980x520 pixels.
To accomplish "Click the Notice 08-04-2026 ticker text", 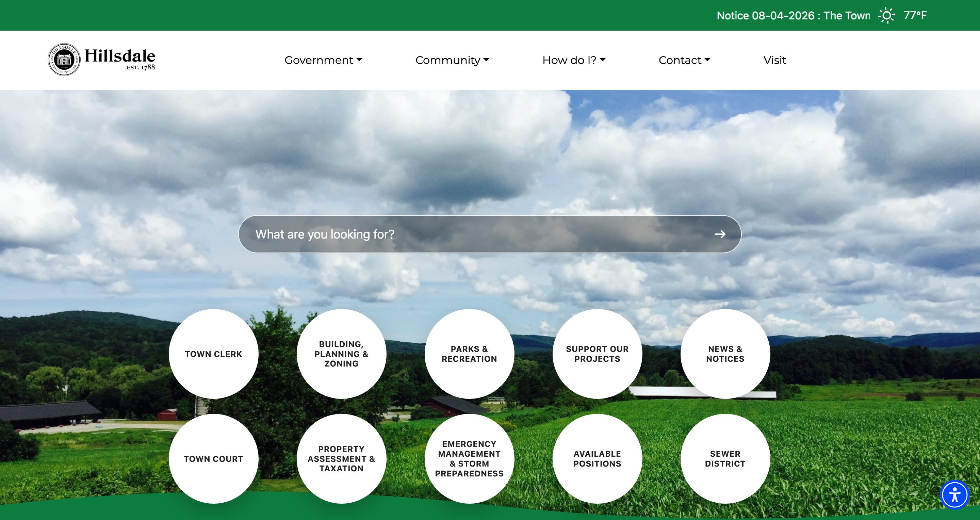I will click(793, 16).
